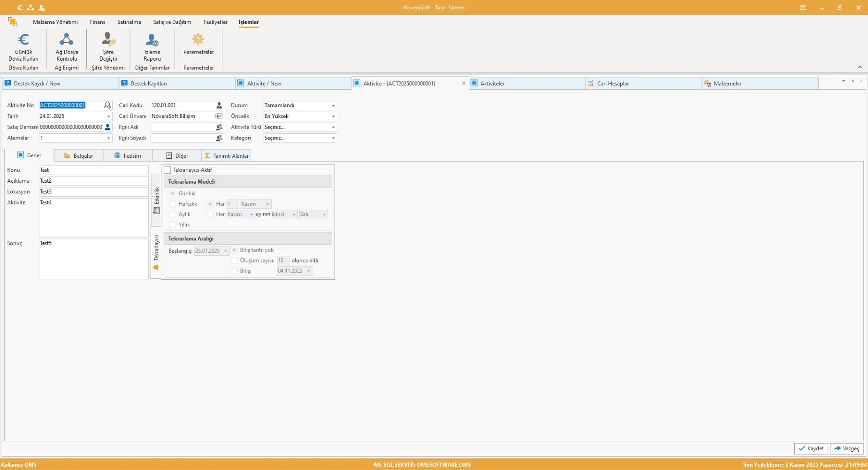The height and width of the screenshot is (470, 868).
Task: Switch to the Belgeler tab
Action: click(x=78, y=155)
